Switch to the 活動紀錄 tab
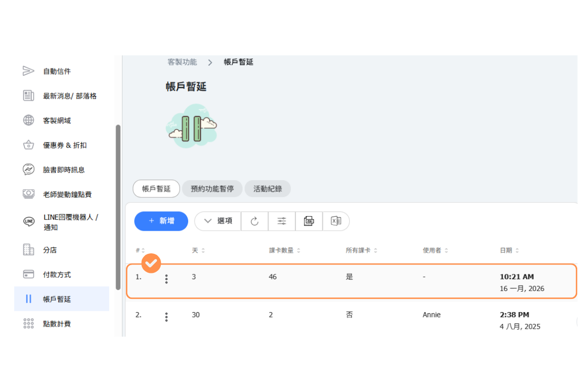Viewport: 588px width, 392px height. 268,189
